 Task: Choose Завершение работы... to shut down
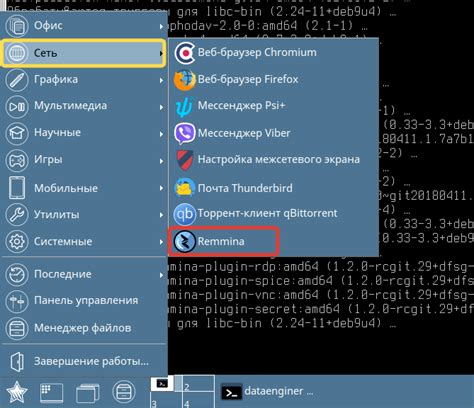pos(84,362)
